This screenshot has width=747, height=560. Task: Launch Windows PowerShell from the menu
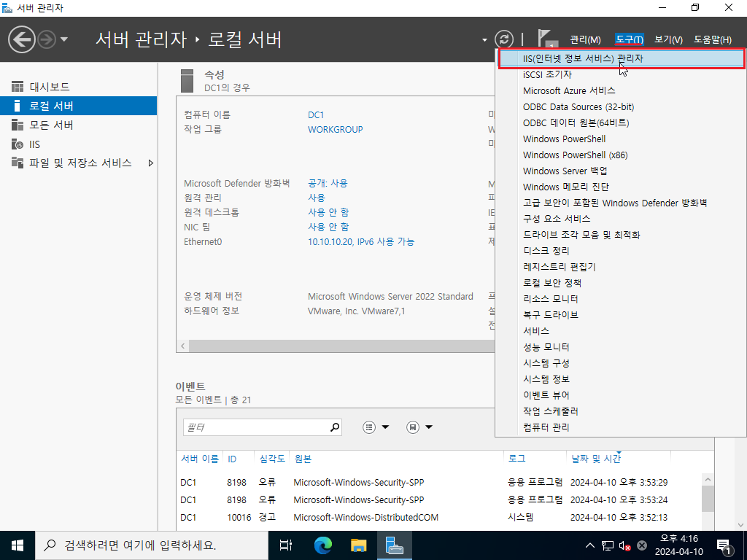(x=622, y=139)
